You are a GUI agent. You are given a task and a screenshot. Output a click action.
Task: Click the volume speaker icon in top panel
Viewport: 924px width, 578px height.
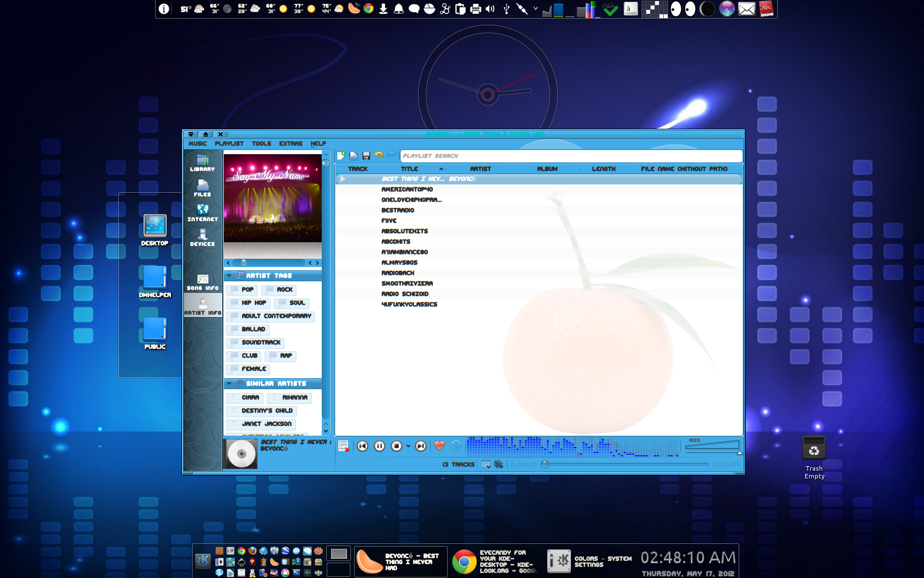coord(490,9)
